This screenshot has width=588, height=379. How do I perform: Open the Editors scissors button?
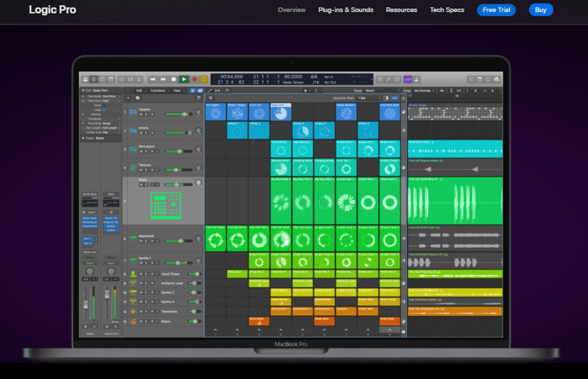[139, 79]
